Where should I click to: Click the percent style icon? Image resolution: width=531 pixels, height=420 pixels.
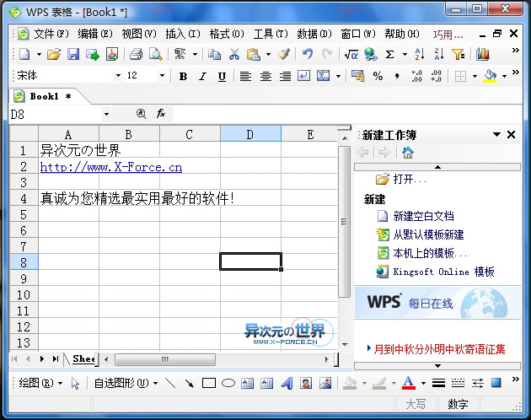tap(378, 76)
